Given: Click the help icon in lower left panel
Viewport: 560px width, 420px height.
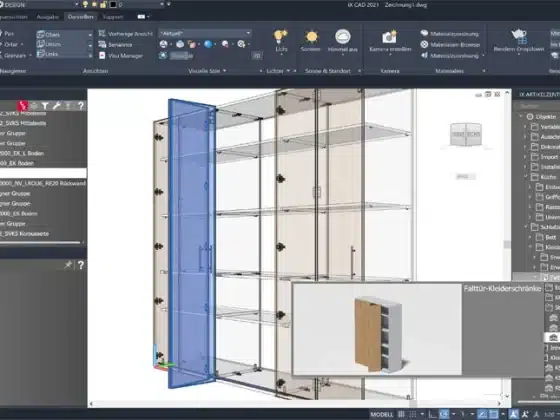Looking at the screenshot, I should 81,265.
